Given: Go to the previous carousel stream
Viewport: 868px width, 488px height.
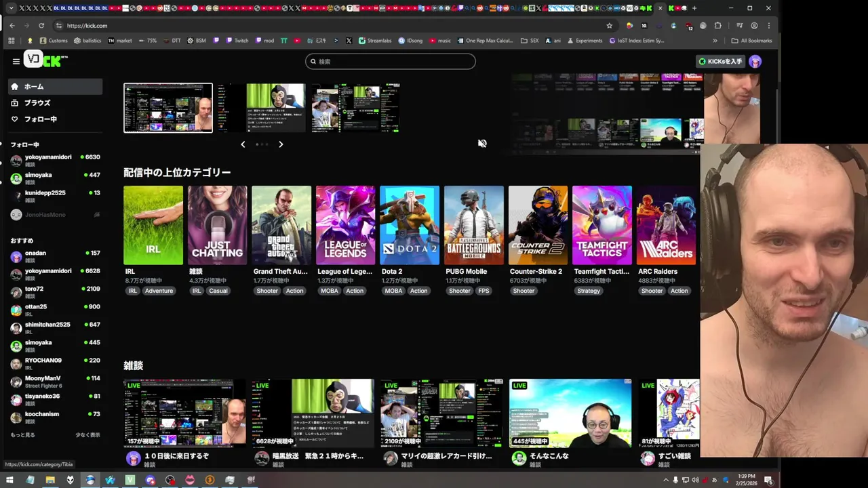Looking at the screenshot, I should pyautogui.click(x=243, y=144).
